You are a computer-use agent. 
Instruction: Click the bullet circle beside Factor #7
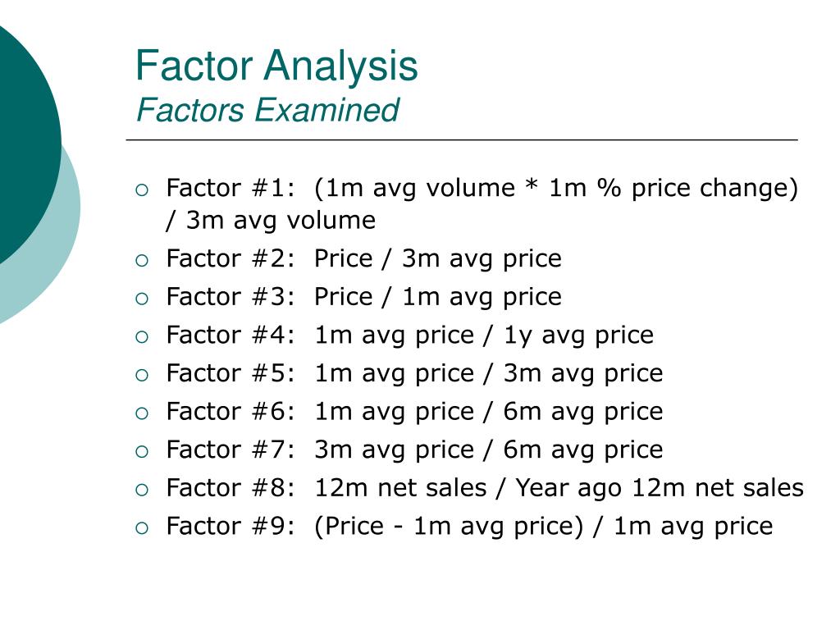click(142, 452)
